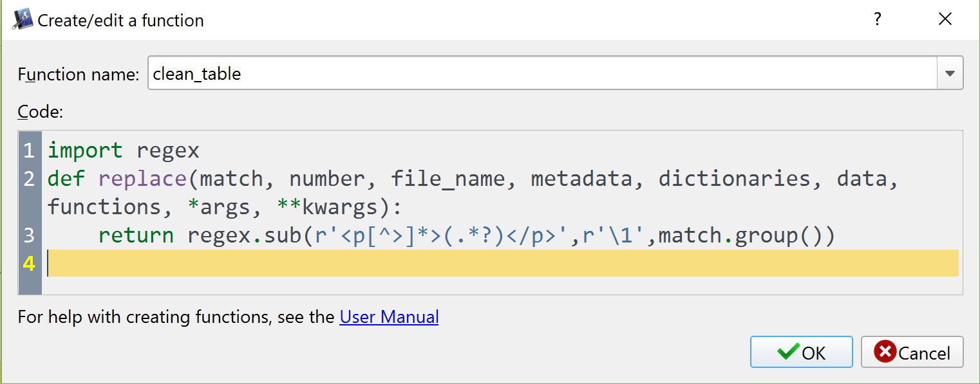
Task: Click the green checkmark on OK
Action: [x=788, y=352]
